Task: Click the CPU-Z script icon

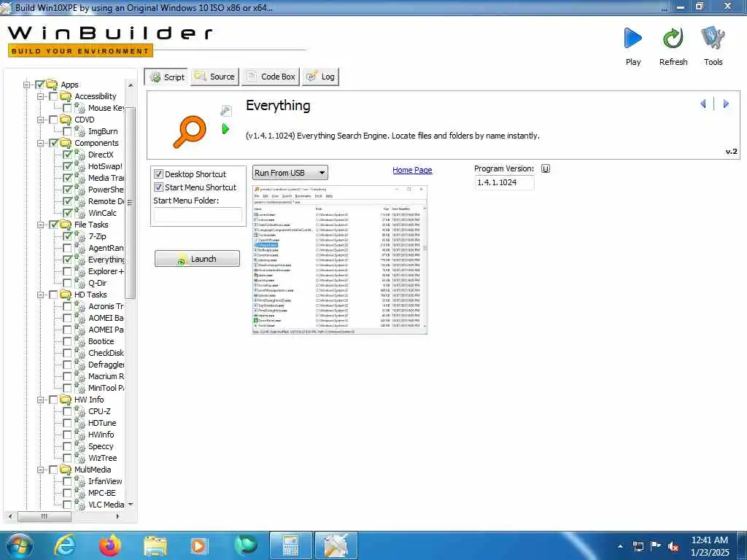Action: point(80,411)
